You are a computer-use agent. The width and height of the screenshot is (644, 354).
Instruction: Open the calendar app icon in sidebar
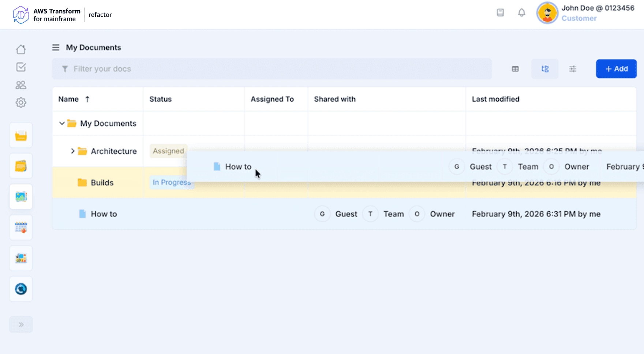21,227
